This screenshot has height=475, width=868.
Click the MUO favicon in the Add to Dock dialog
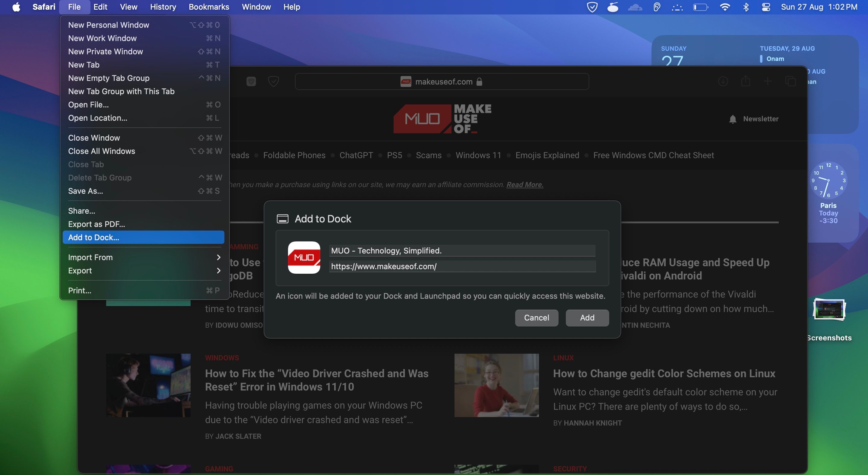click(x=304, y=258)
